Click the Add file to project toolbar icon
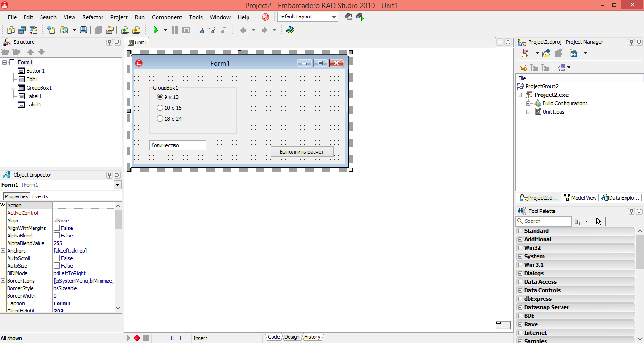The height and width of the screenshot is (343, 644). (124, 30)
